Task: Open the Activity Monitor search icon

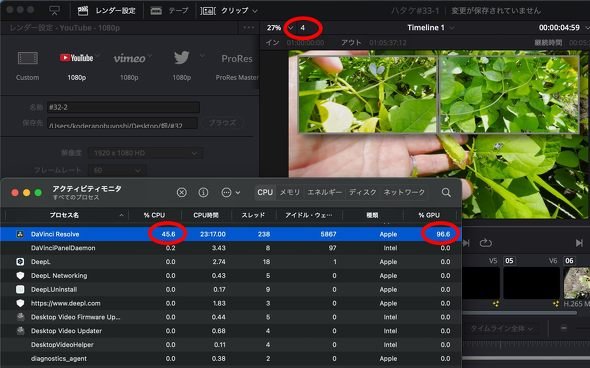Action: 446,193
